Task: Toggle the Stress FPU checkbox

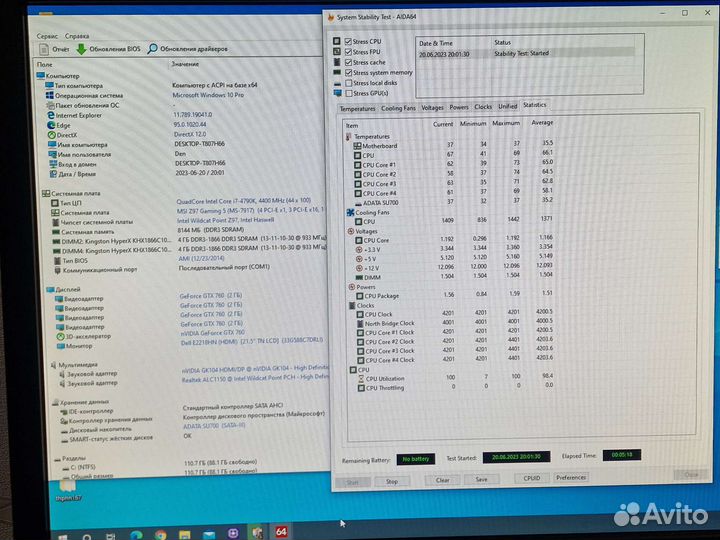Action: tap(348, 52)
